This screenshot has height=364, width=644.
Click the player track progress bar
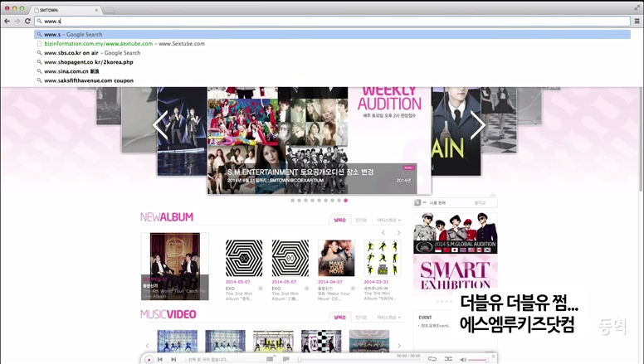[359, 360]
